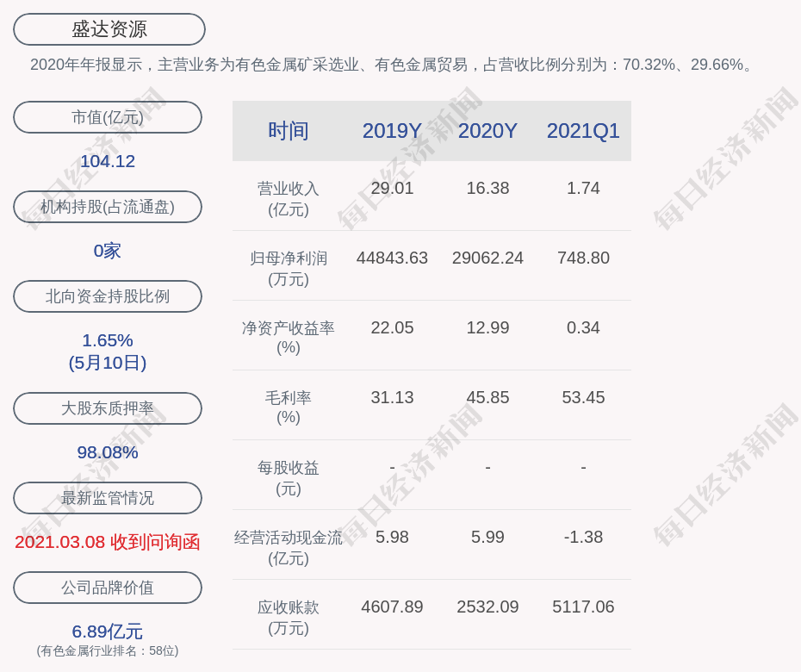The height and width of the screenshot is (672, 801).
Task: Click the 毛利率 row label
Action: 289,408
